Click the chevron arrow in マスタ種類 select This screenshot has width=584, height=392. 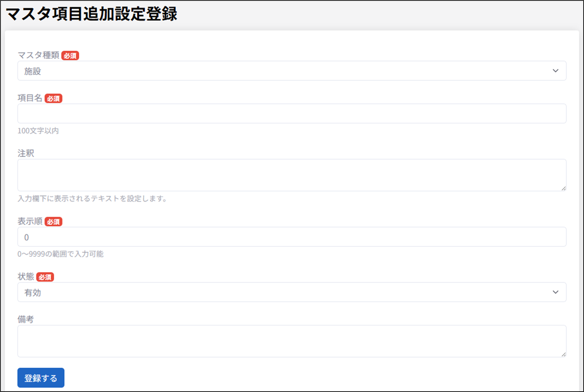pos(555,71)
